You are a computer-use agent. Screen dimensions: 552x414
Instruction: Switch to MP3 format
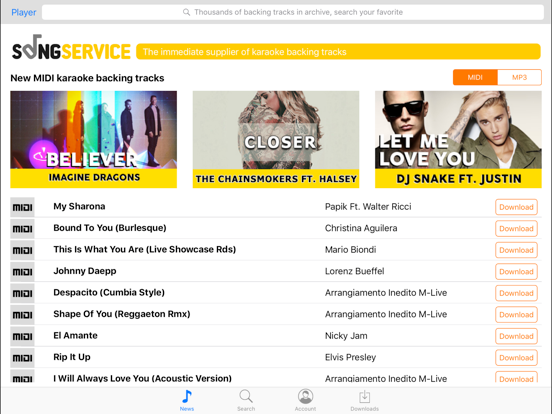(519, 77)
